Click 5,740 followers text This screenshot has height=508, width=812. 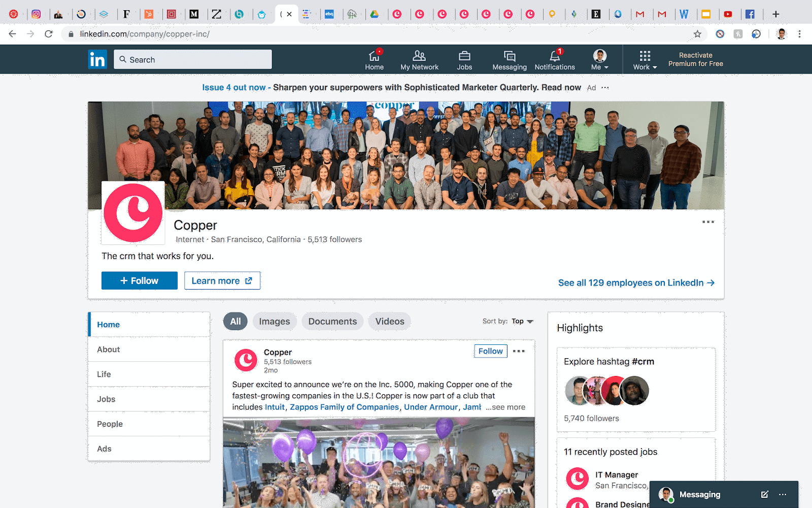(591, 419)
